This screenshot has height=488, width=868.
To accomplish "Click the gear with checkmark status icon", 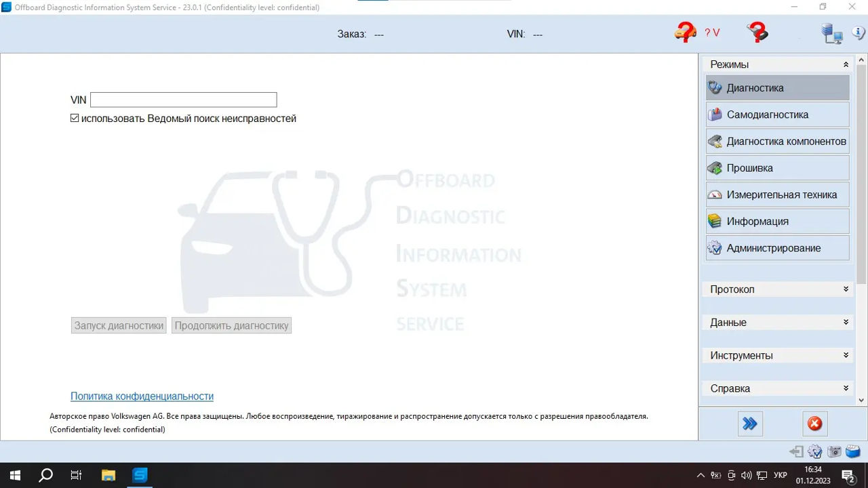I will pyautogui.click(x=815, y=451).
